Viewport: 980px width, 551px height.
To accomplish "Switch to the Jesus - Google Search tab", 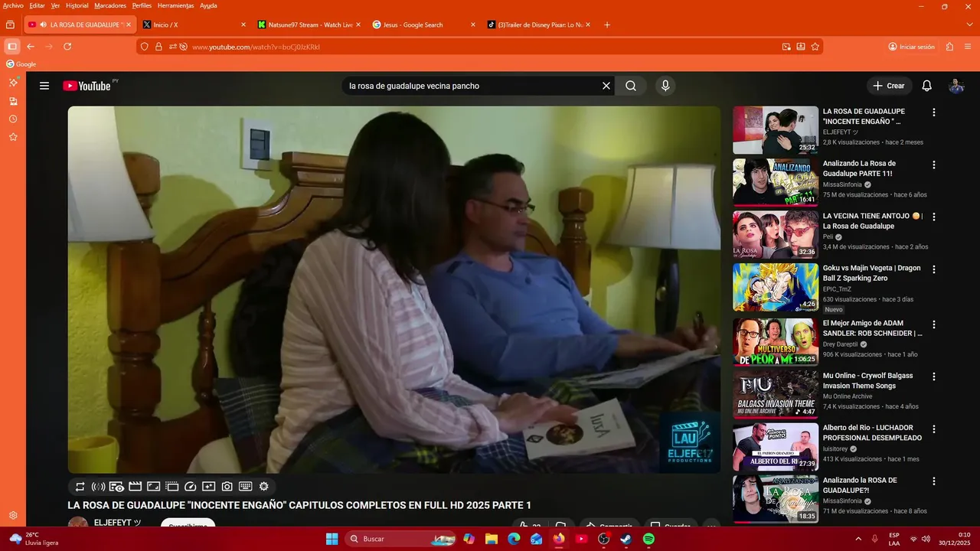I will click(425, 24).
